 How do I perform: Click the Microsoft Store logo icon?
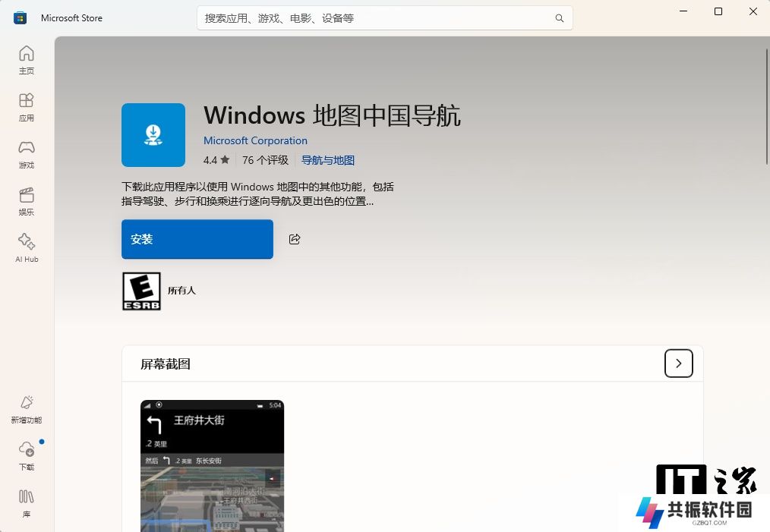tap(21, 18)
